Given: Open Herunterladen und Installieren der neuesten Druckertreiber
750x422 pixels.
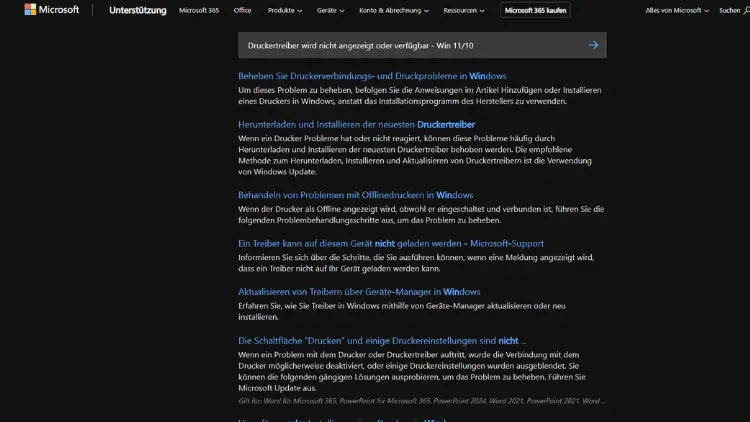Looking at the screenshot, I should 356,124.
